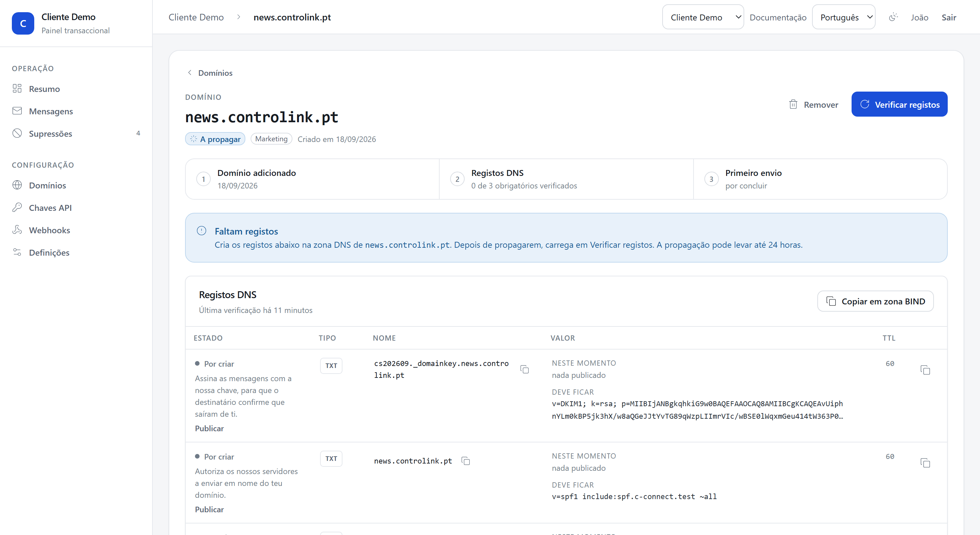Click Publicar under the SPF record
980x535 pixels.
click(x=209, y=510)
